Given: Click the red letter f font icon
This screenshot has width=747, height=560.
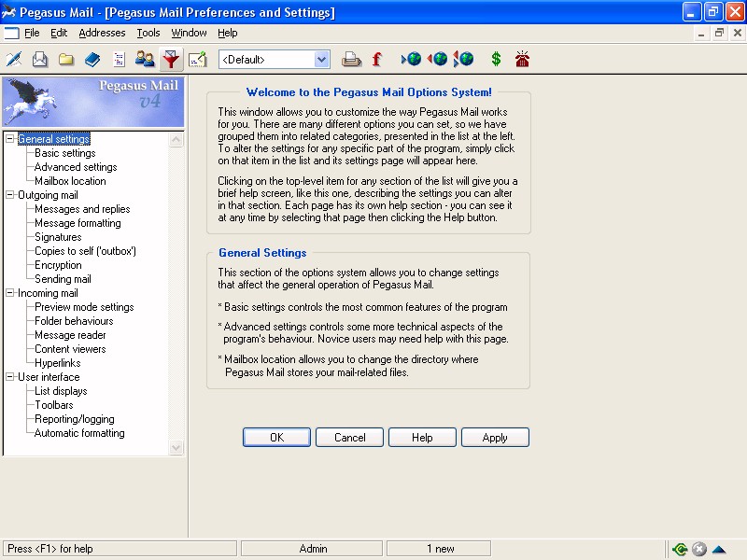Looking at the screenshot, I should coord(377,60).
